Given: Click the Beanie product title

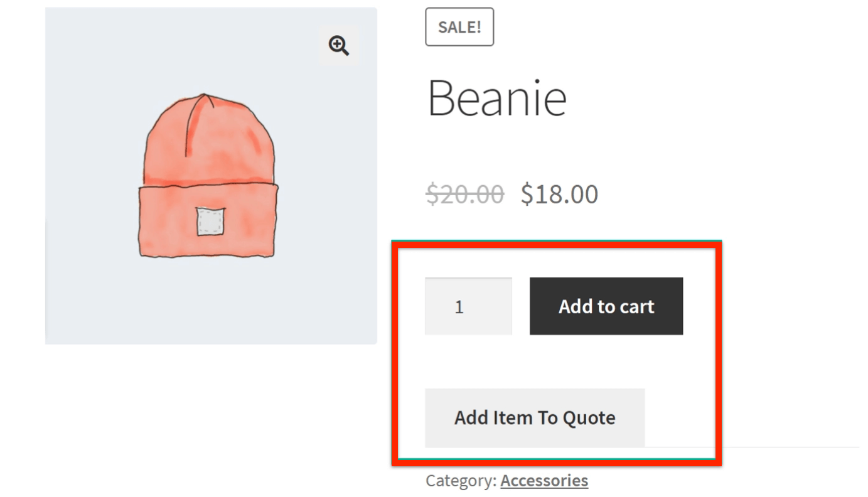Looking at the screenshot, I should [497, 99].
